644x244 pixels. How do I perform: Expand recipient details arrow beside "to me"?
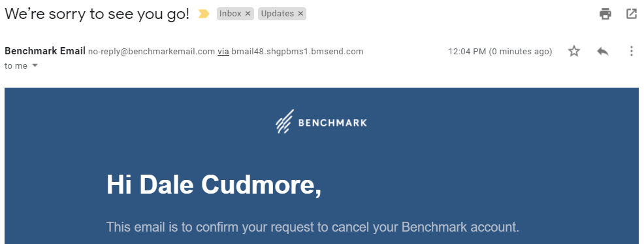point(35,66)
